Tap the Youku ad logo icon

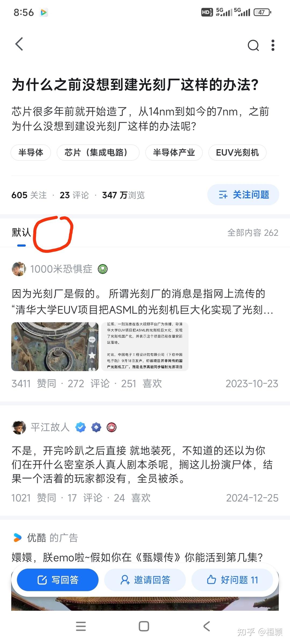pyautogui.click(x=17, y=537)
